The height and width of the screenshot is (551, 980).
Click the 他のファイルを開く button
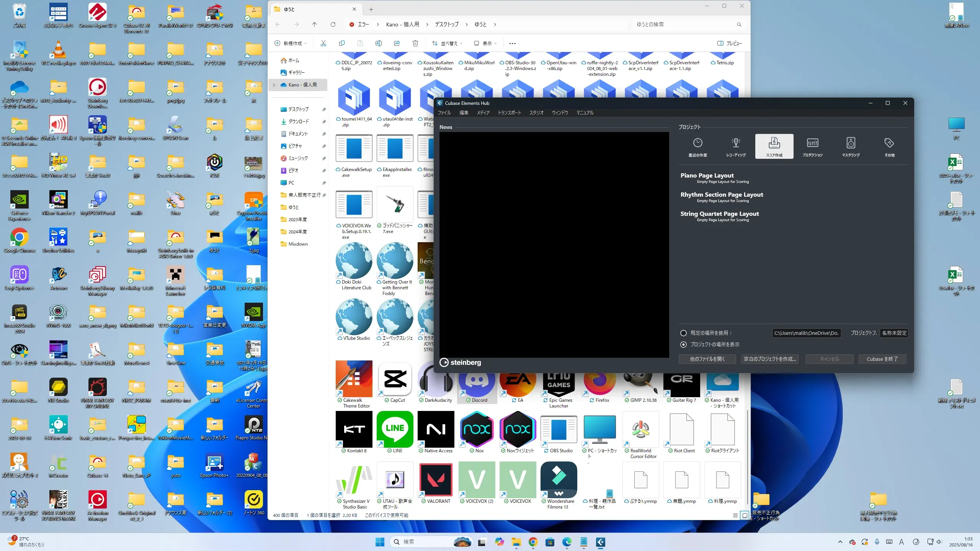click(707, 359)
